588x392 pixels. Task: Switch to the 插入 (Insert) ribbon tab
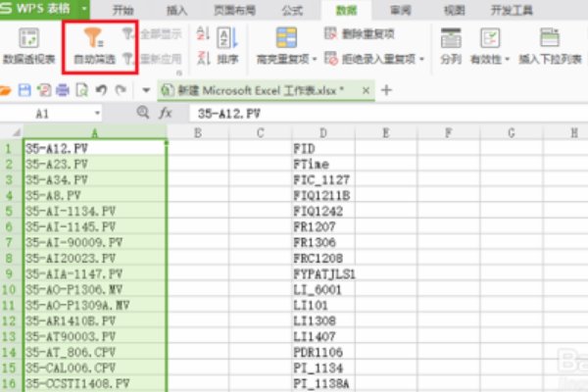coord(176,10)
